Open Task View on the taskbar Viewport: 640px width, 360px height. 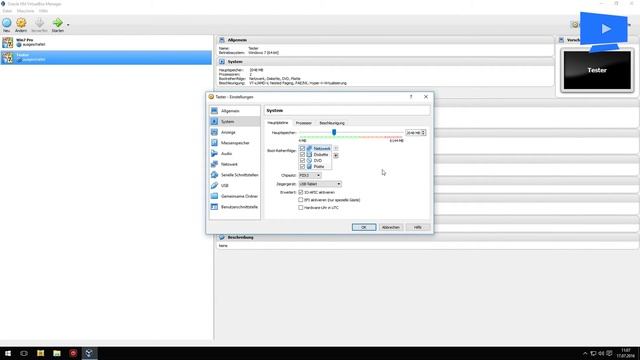click(x=24, y=353)
